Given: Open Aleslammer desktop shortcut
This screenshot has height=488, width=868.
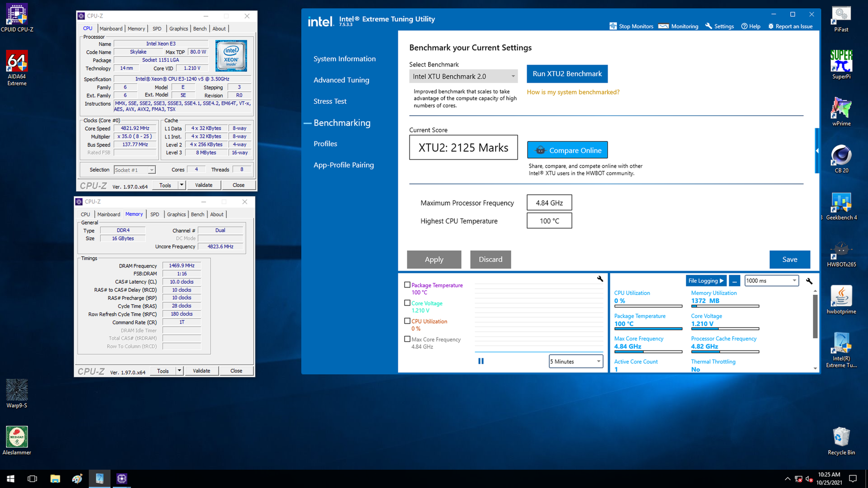Looking at the screenshot, I should [x=17, y=441].
